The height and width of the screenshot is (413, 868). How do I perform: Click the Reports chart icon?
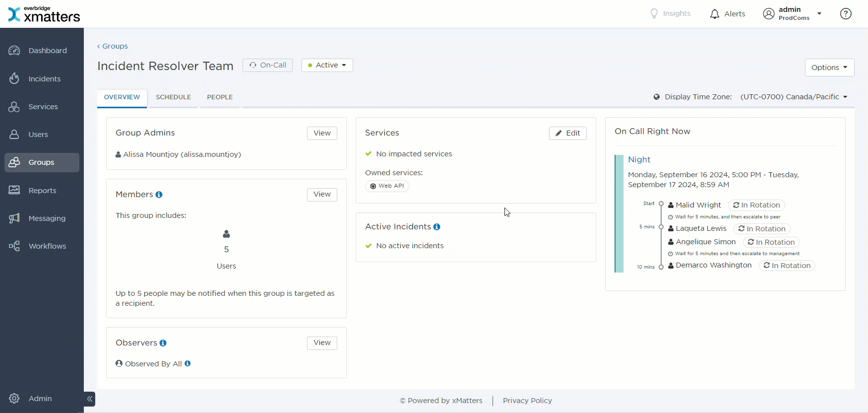click(14, 190)
